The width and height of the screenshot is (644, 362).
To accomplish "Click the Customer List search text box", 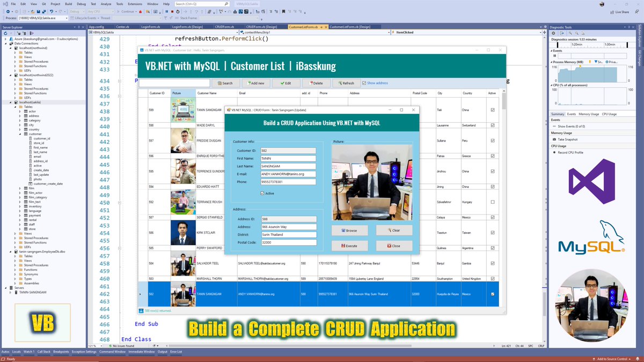I will tap(174, 83).
